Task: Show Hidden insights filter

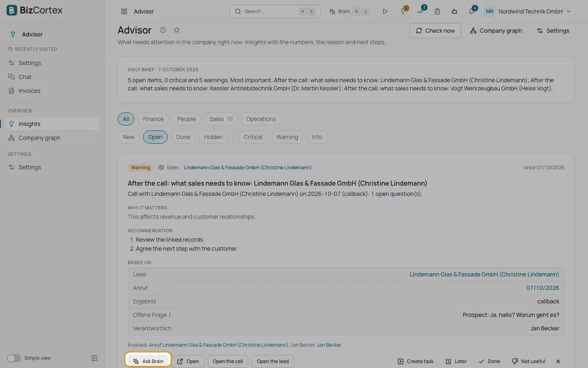Action: [x=214, y=137]
